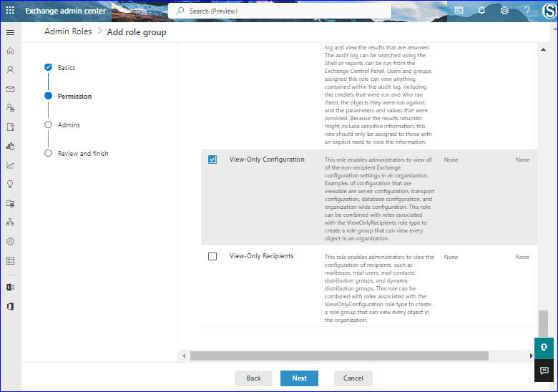Click the horizontal scrollbar left arrow
The image size is (558, 392).
click(x=184, y=356)
